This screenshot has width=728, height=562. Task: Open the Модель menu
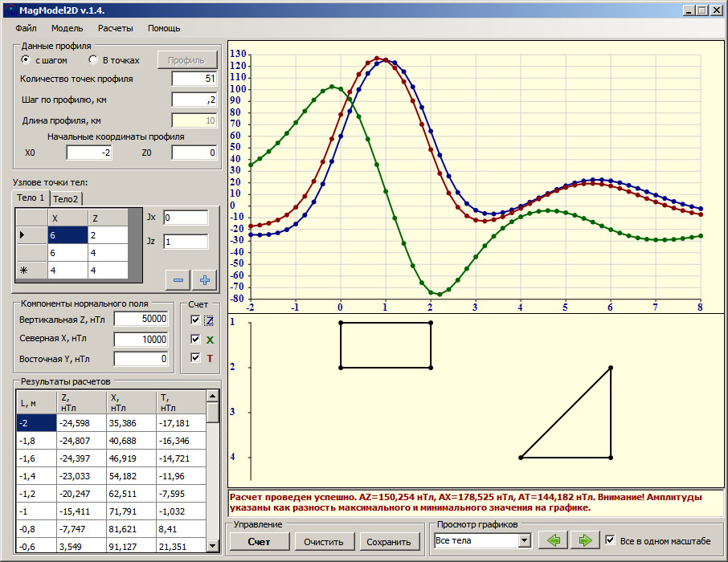(67, 28)
